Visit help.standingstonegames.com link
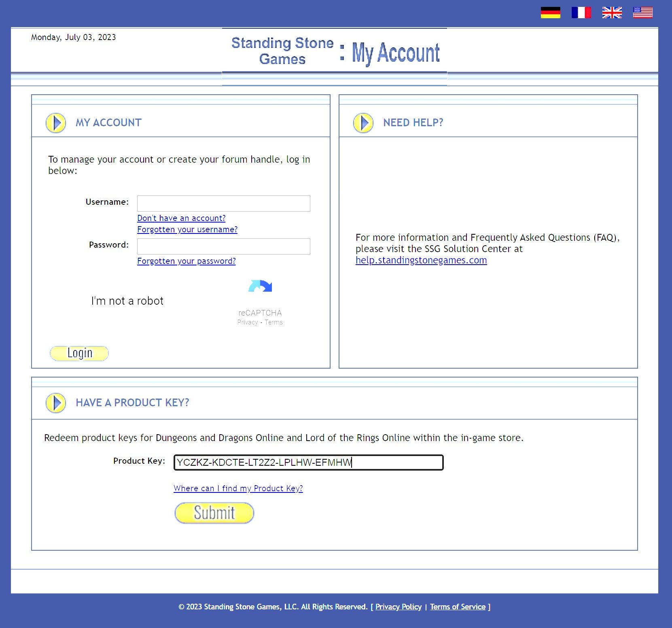 click(x=421, y=260)
